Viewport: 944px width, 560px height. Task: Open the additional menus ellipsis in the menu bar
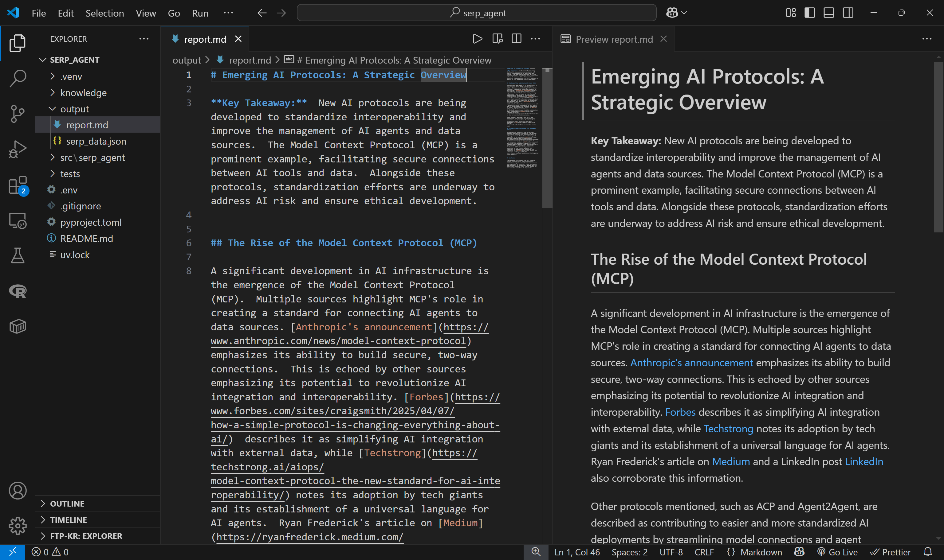[x=228, y=13]
